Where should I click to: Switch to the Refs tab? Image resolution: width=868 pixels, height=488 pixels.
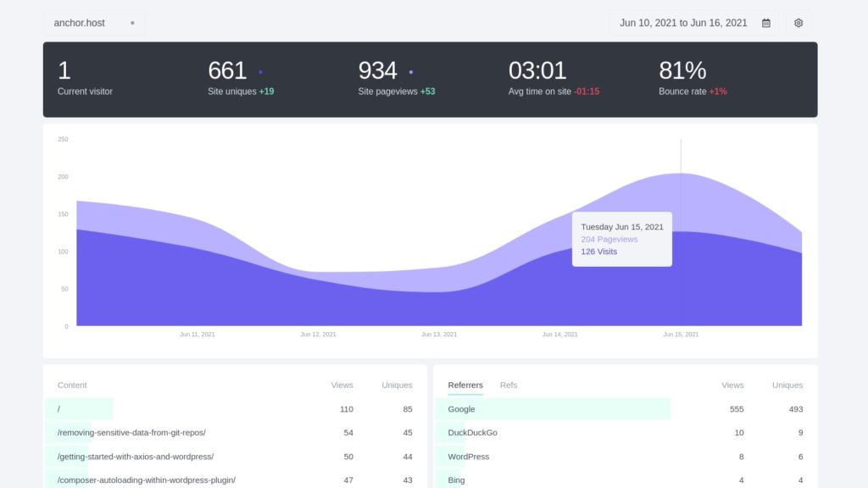pyautogui.click(x=509, y=385)
